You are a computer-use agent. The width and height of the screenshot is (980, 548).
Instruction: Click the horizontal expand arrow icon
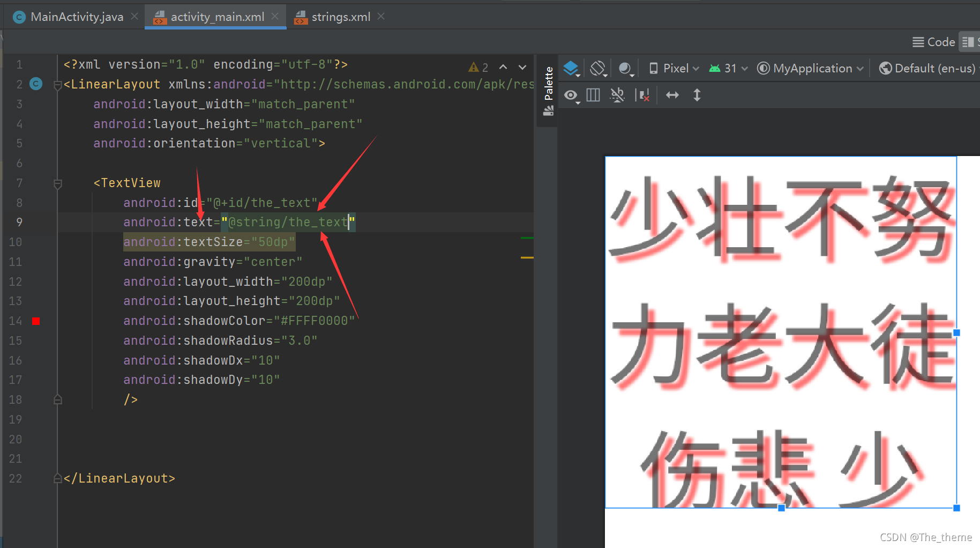(x=672, y=95)
